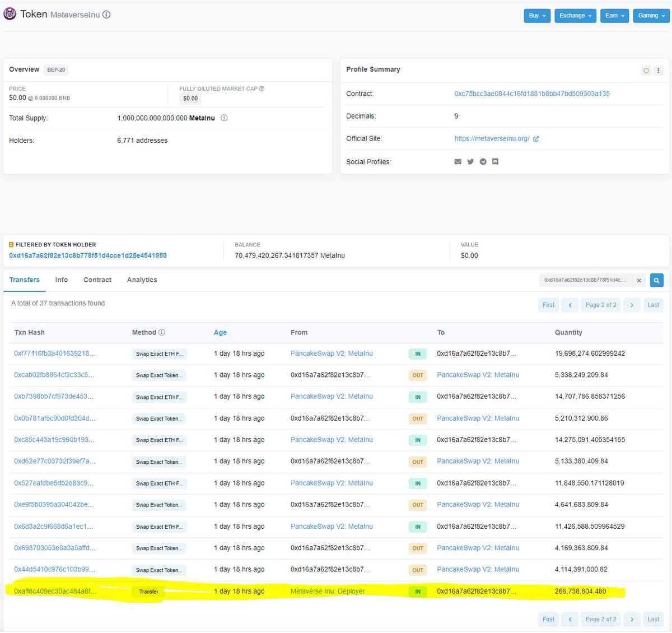Open the three-dot menu in Profile Summary
Image resolution: width=672 pixels, height=633 pixels.
coord(659,71)
